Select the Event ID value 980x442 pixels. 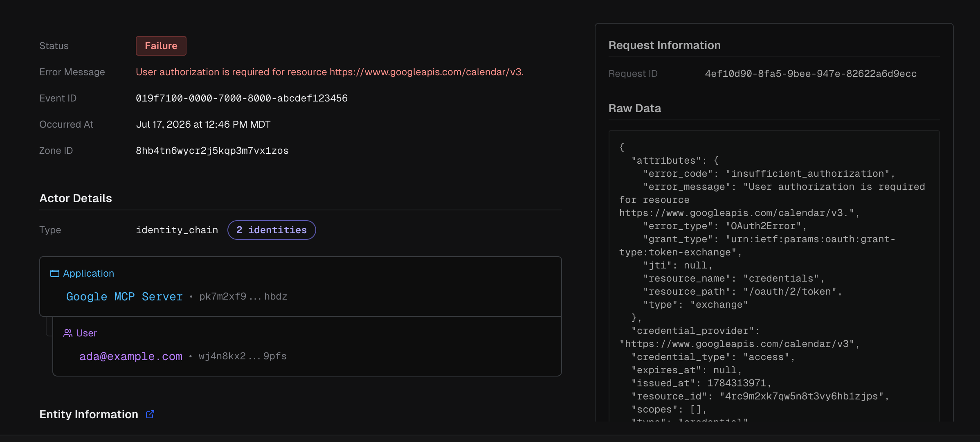pos(242,98)
